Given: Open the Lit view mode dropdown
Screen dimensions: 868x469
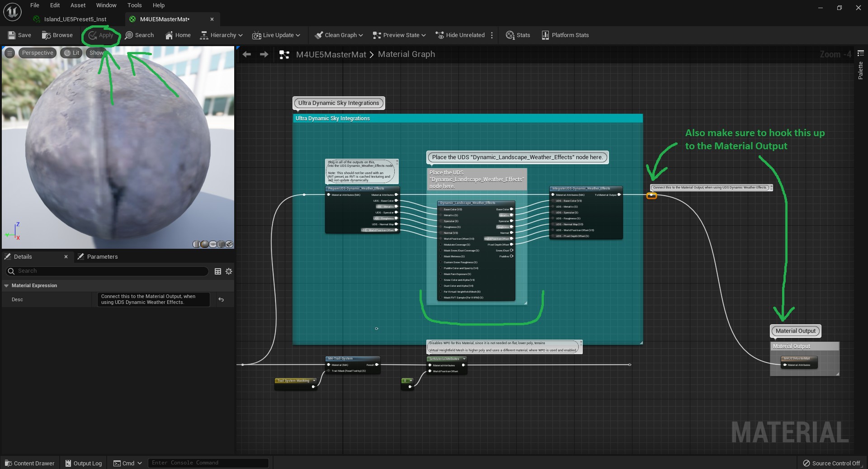Looking at the screenshot, I should pos(72,53).
